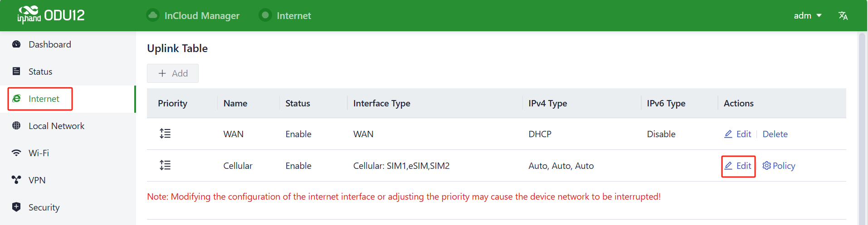
Task: Open the Internet menu in sidebar
Action: [x=44, y=99]
